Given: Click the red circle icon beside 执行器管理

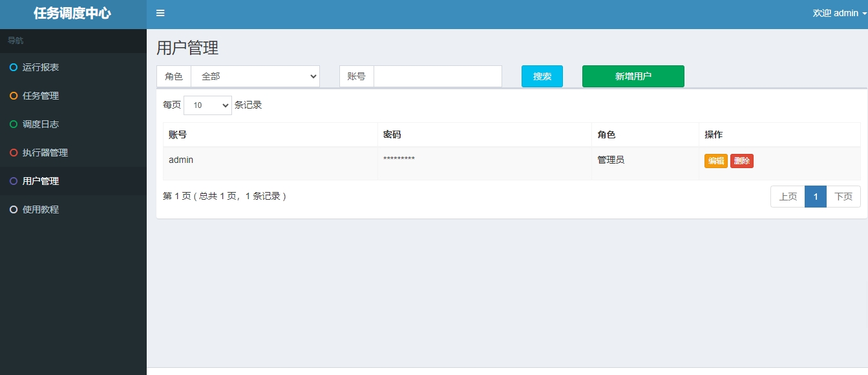Looking at the screenshot, I should (x=14, y=153).
